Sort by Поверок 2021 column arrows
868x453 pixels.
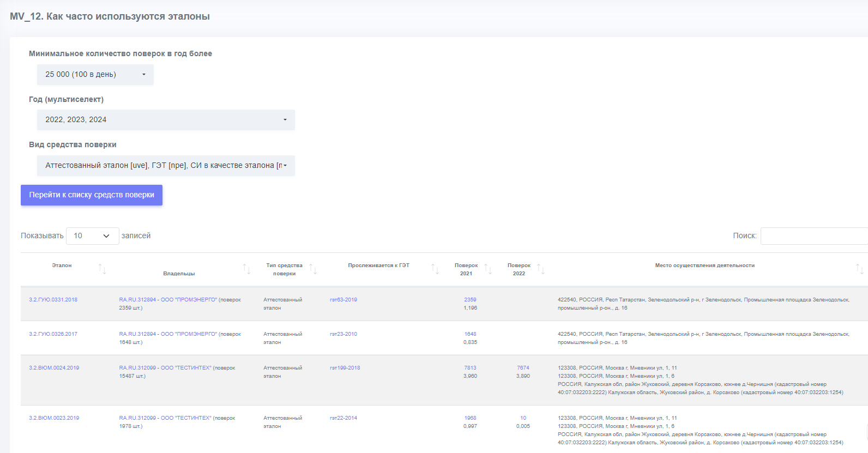point(488,269)
